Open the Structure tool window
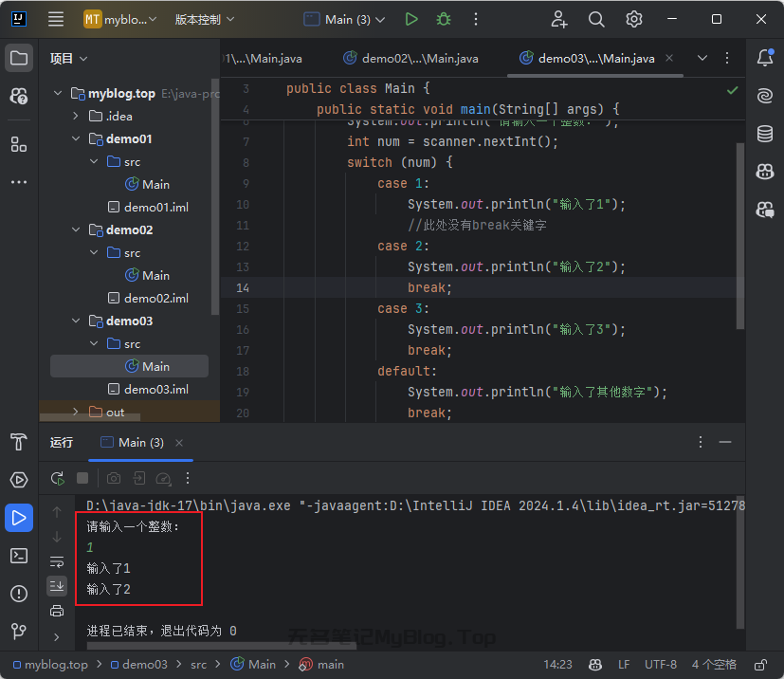This screenshot has height=679, width=784. pyautogui.click(x=19, y=145)
